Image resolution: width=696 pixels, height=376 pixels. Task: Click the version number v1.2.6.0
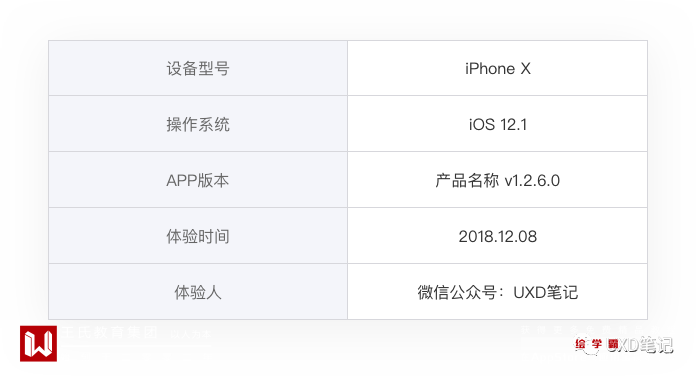(x=532, y=180)
